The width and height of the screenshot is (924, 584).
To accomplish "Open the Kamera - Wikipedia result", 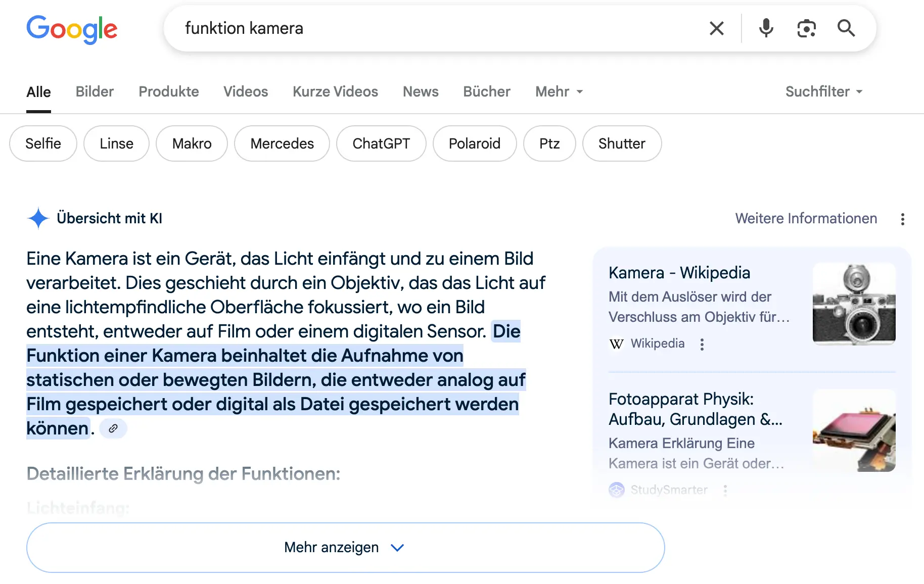I will 679,273.
